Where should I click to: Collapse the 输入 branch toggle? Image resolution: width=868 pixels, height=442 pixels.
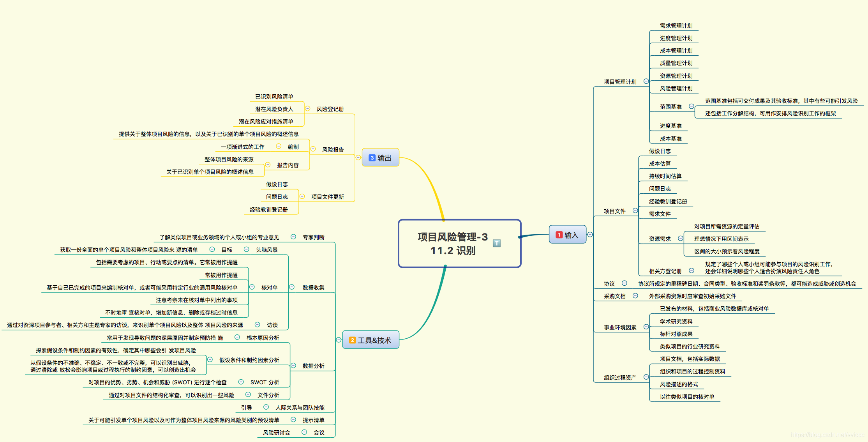pyautogui.click(x=590, y=235)
